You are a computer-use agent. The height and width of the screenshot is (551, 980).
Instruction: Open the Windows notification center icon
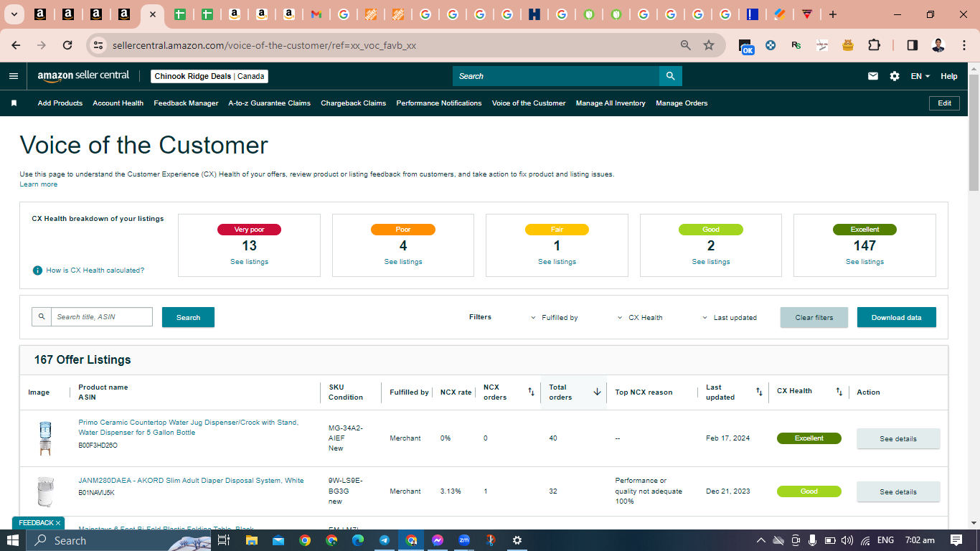(956, 540)
